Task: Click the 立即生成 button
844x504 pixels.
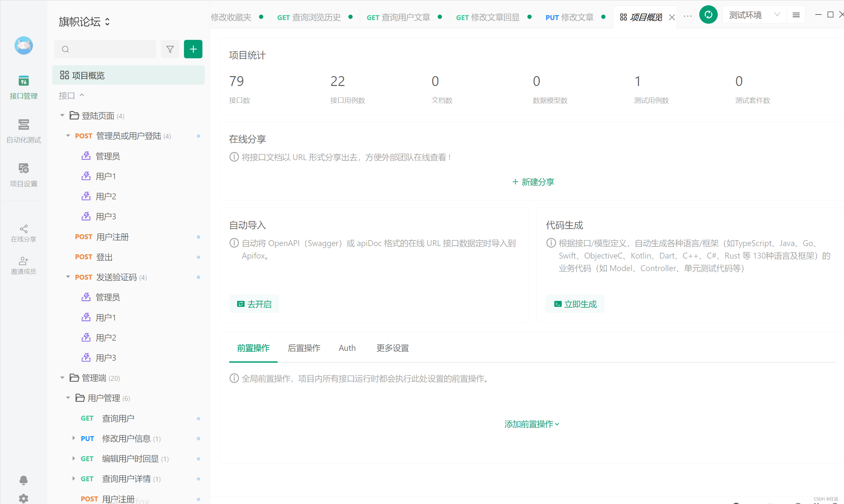Action: [x=575, y=304]
